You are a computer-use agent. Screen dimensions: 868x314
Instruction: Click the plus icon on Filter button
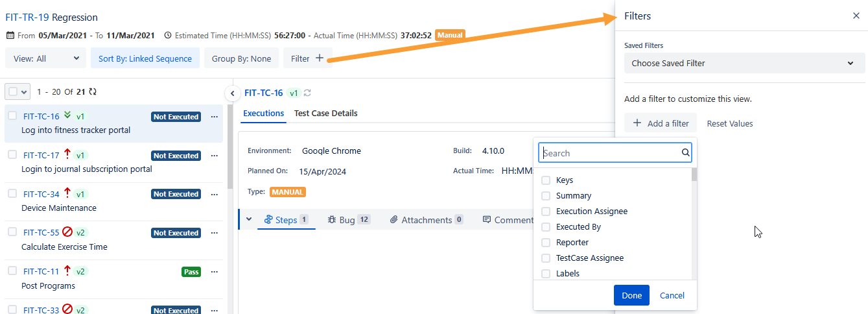point(319,58)
